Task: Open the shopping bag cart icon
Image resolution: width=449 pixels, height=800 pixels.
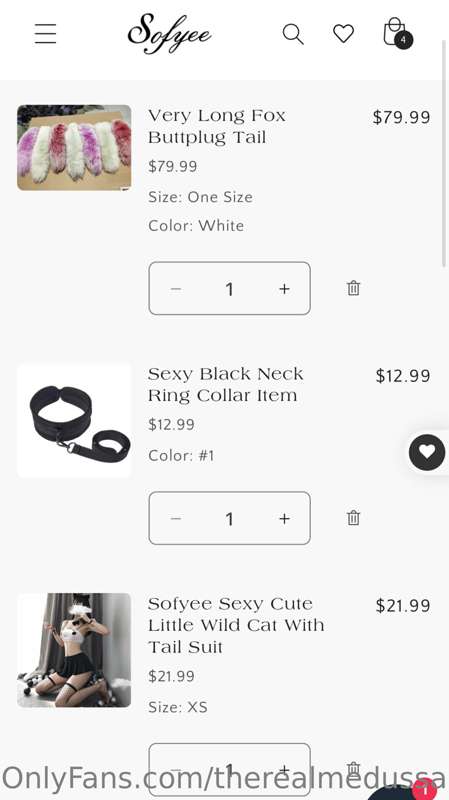Action: coord(397,33)
